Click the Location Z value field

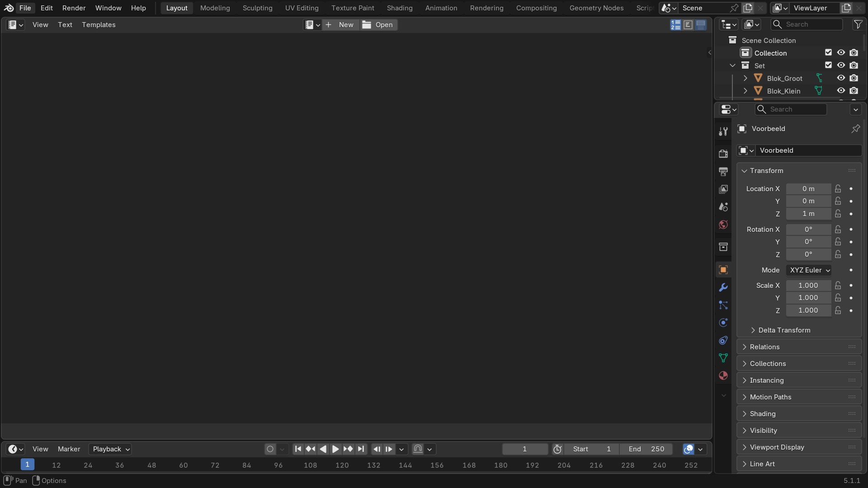(x=808, y=214)
